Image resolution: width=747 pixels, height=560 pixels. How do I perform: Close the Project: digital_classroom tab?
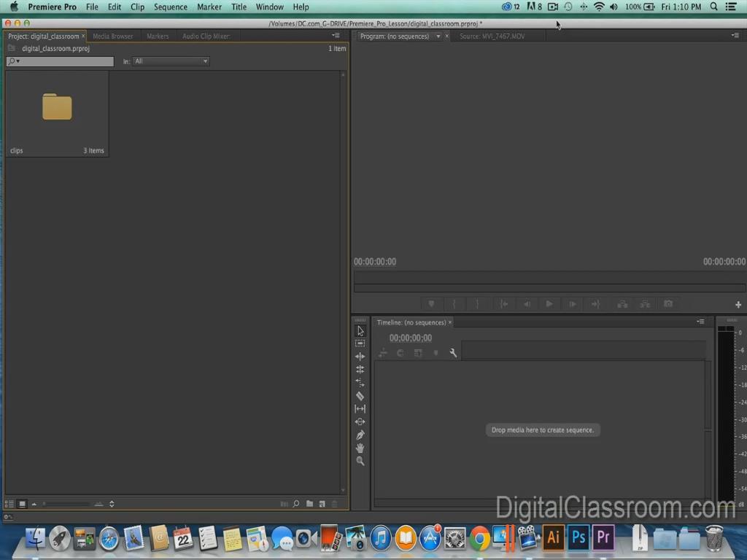coord(83,36)
